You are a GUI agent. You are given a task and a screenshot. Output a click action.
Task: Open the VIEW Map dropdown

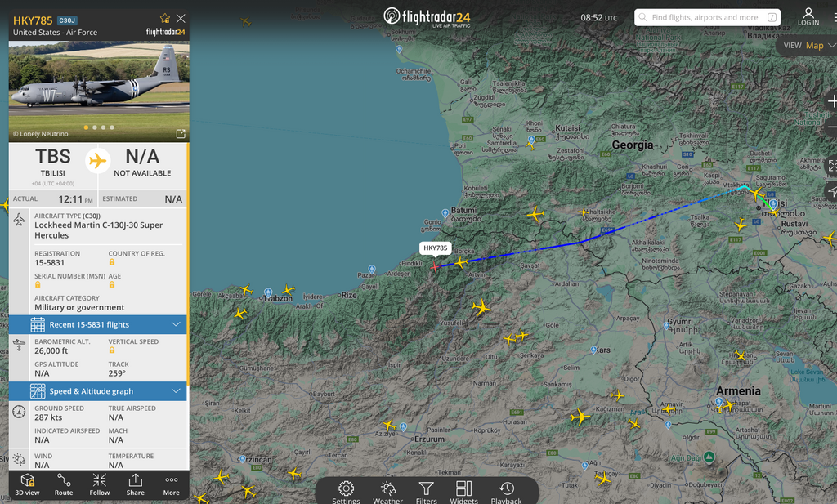point(808,46)
